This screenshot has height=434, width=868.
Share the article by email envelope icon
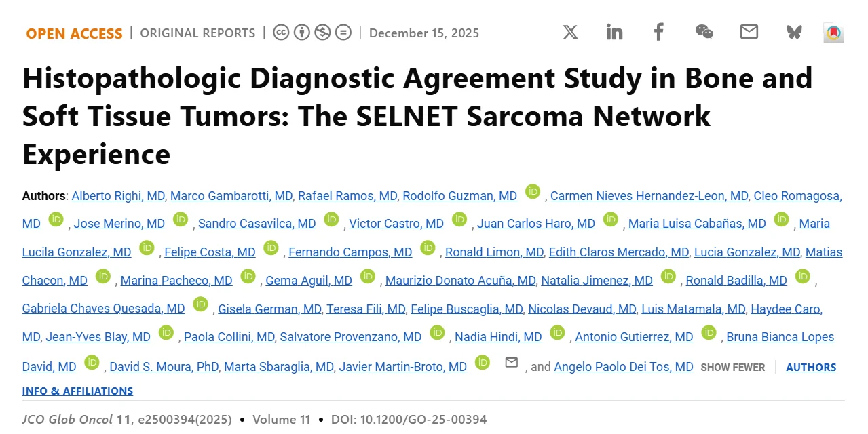749,32
